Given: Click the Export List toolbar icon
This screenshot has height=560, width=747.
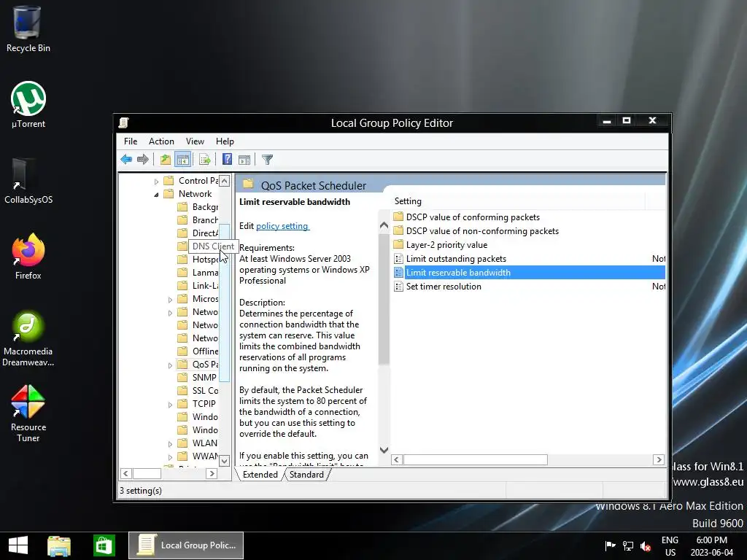Looking at the screenshot, I should coord(205,160).
